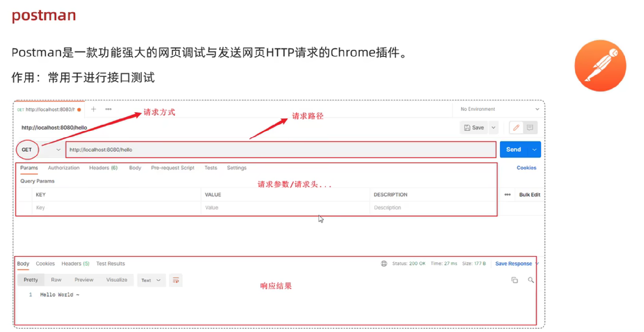This screenshot has width=644, height=332.
Task: Click Bulk Edit
Action: point(530,195)
